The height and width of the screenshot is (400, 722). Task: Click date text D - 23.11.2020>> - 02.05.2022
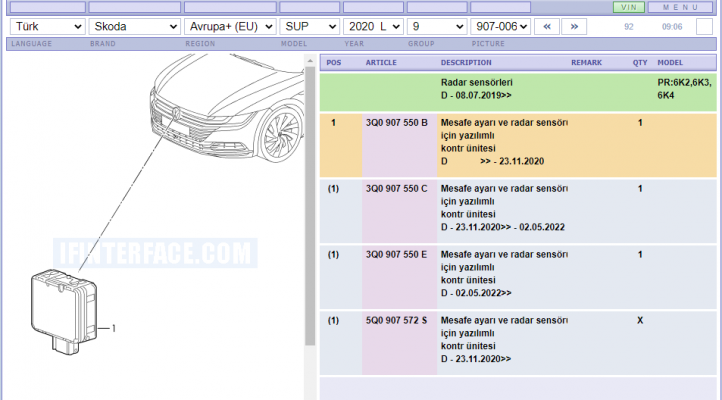(502, 227)
